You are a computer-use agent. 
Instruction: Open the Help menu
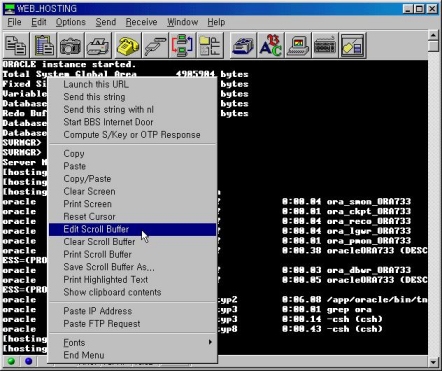tap(216, 22)
